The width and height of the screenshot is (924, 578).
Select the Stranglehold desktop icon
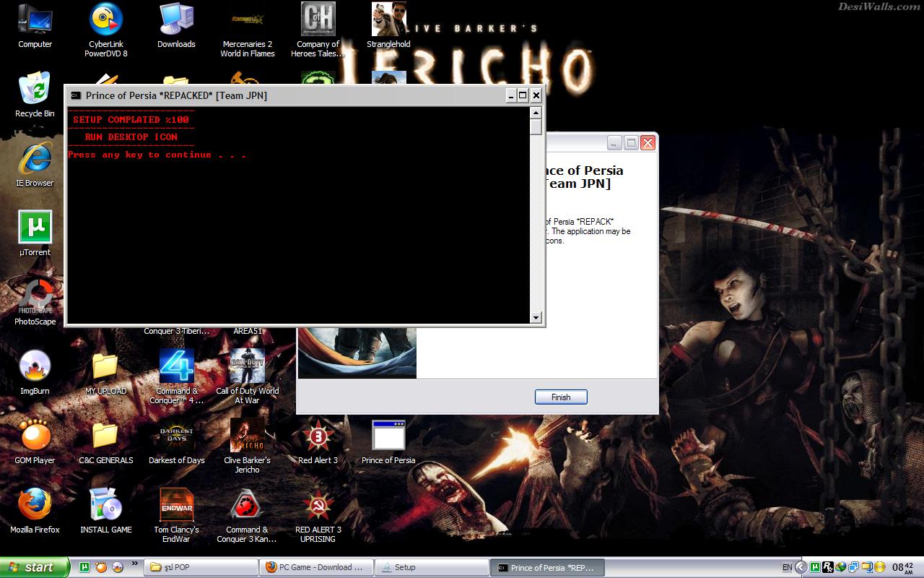[x=388, y=25]
